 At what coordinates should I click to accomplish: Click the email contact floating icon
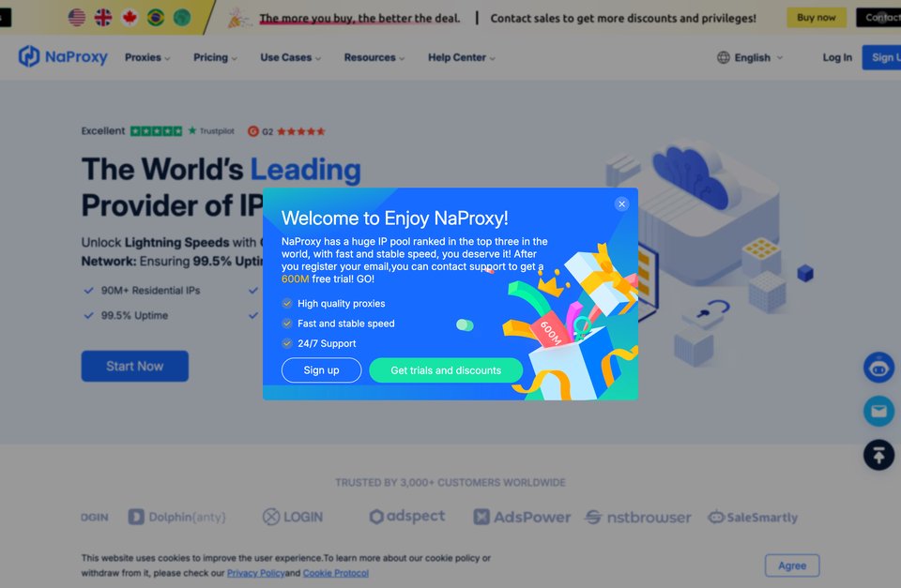pyautogui.click(x=878, y=411)
